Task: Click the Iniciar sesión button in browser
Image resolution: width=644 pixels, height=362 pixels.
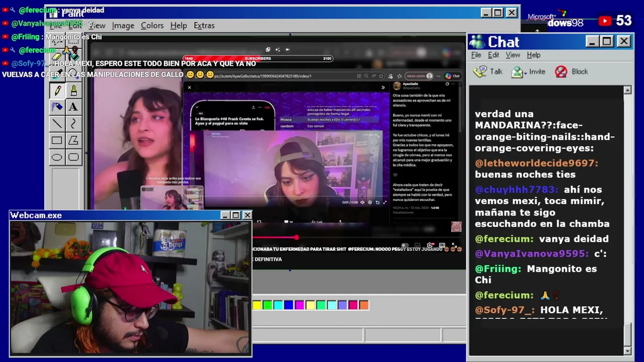Action: tap(419, 76)
